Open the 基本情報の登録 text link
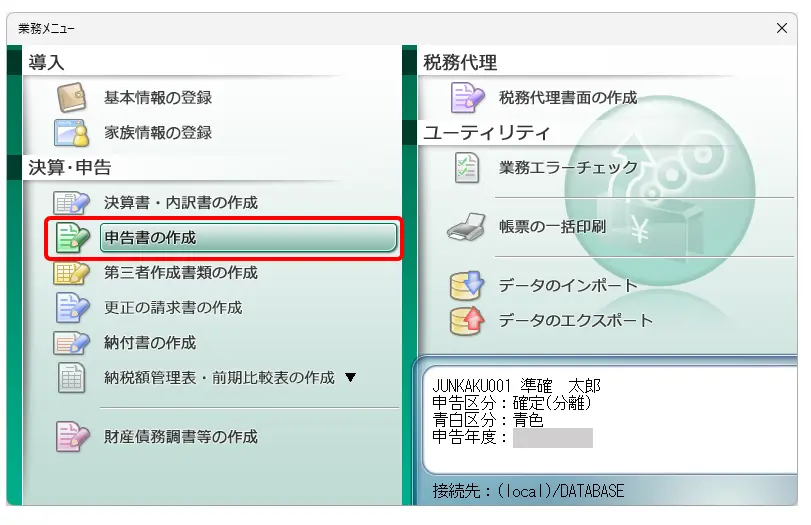Image resolution: width=811 pixels, height=525 pixels. click(x=158, y=98)
